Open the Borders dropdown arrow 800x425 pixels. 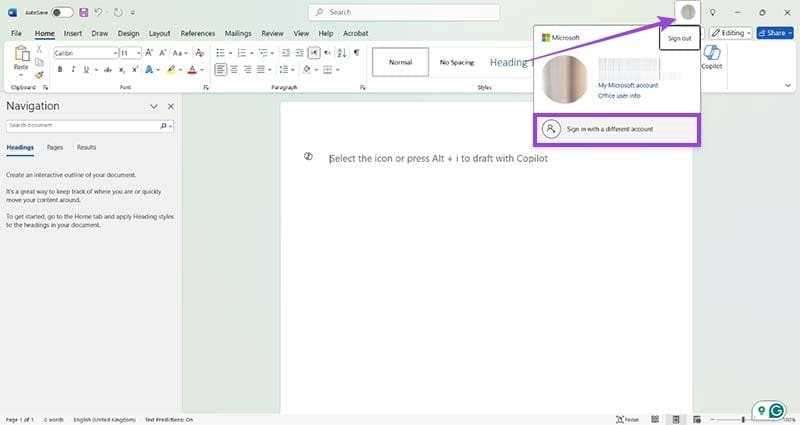337,70
